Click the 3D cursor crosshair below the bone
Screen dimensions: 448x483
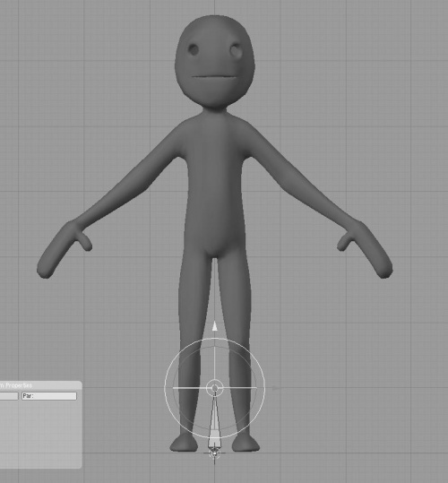pos(214,453)
